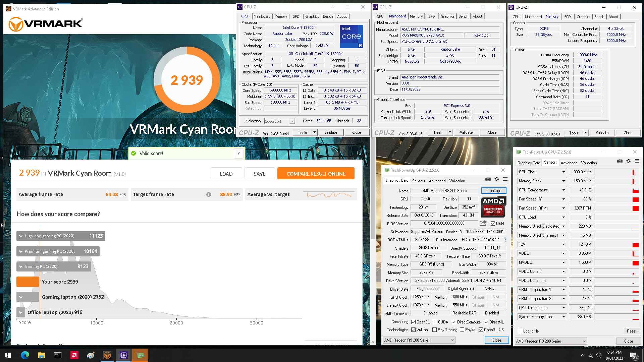Show hidden system tray icons

[x=582, y=355]
